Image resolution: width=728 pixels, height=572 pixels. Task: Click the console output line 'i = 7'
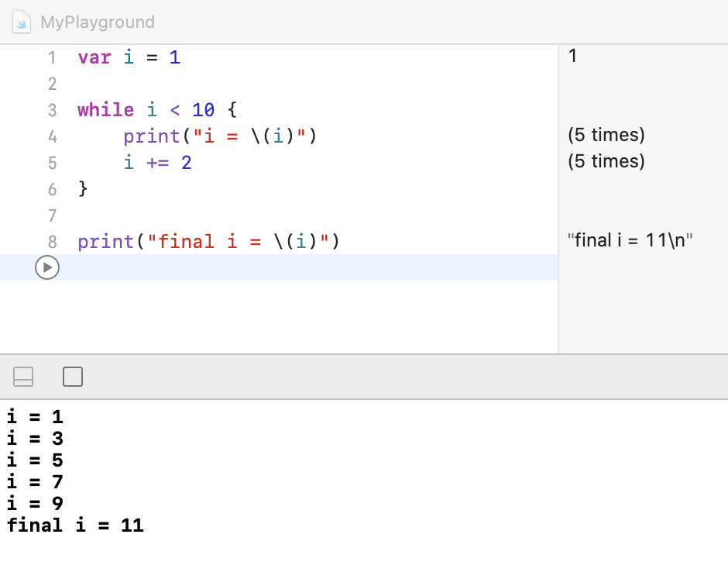coord(35,482)
